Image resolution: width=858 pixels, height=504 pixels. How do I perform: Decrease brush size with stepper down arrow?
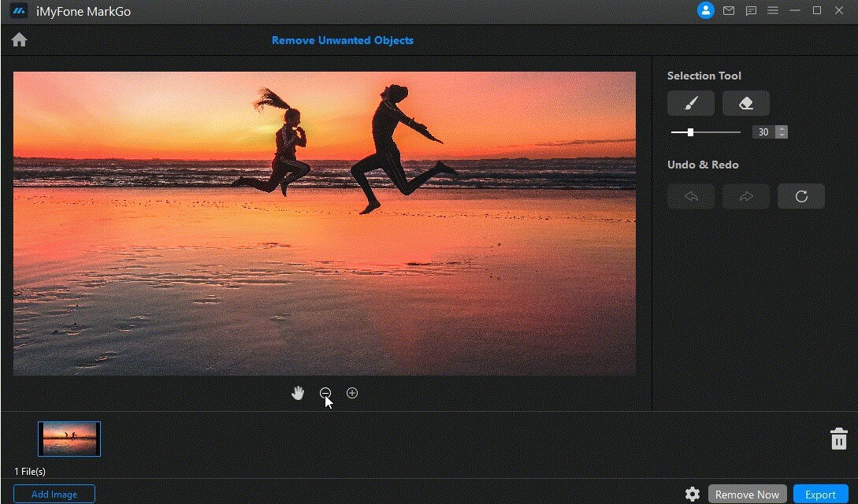(x=782, y=135)
